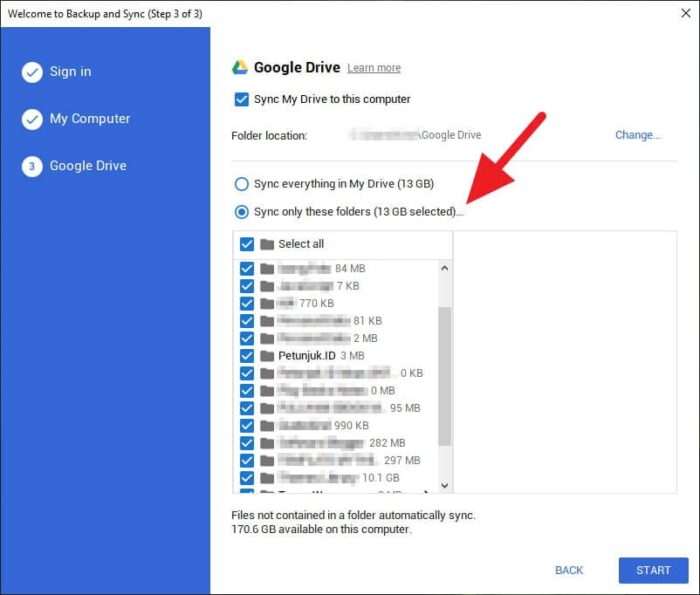
Task: Click the folder list scrollbar thumb
Action: tap(444, 376)
